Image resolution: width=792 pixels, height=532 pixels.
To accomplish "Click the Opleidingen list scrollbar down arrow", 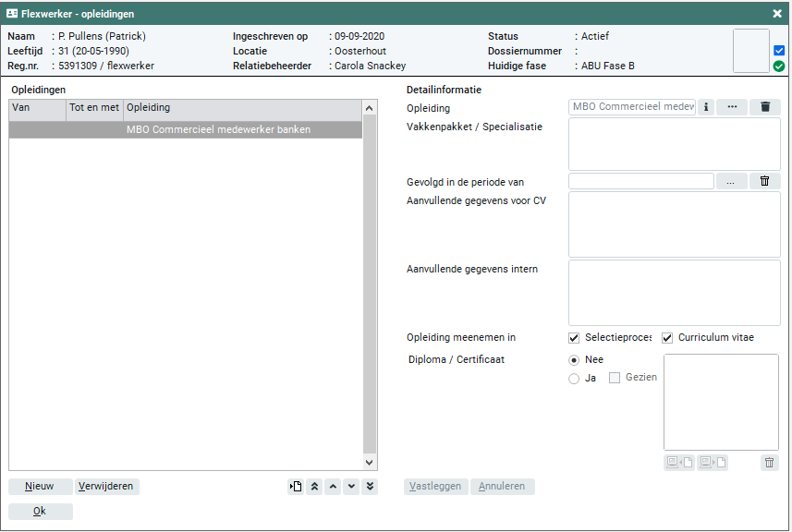I will (370, 462).
